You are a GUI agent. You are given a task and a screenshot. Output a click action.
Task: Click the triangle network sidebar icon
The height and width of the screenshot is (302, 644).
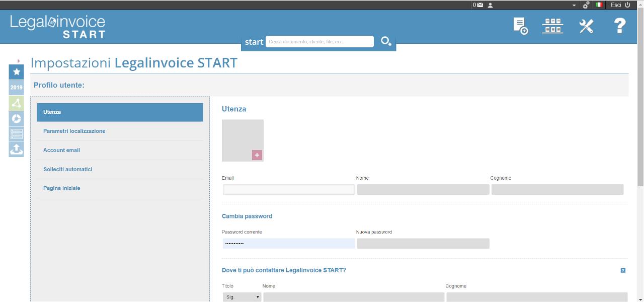point(16,103)
